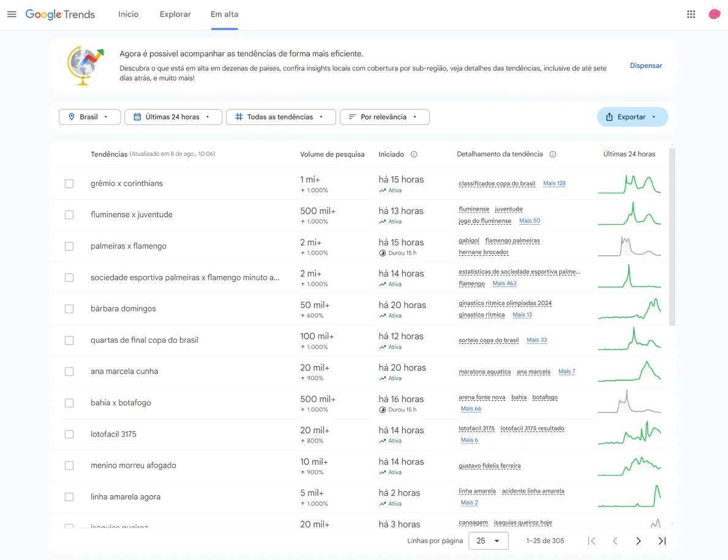This screenshot has height=560, width=728.
Task: Click the globe illustration in the banner
Action: 86,65
